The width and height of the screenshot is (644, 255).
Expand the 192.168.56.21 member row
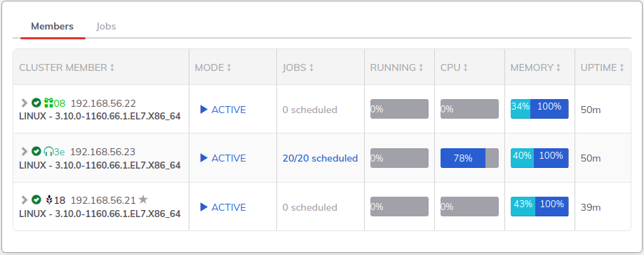[x=25, y=200]
